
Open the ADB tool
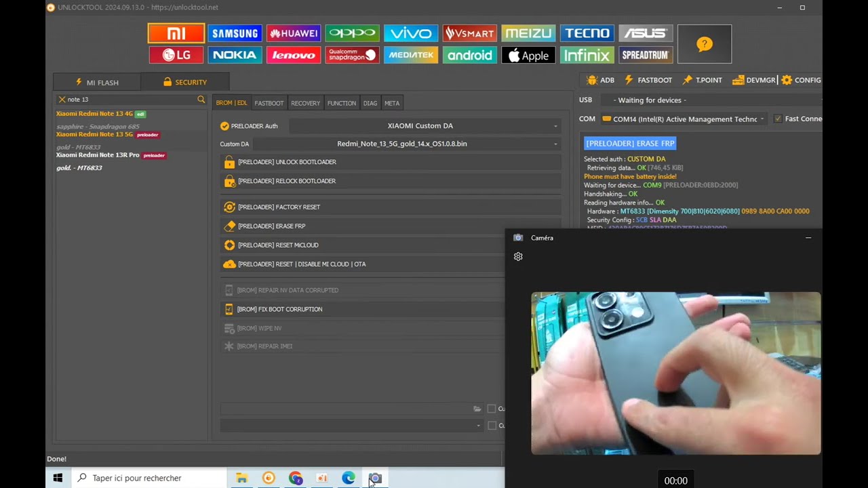pyautogui.click(x=600, y=80)
